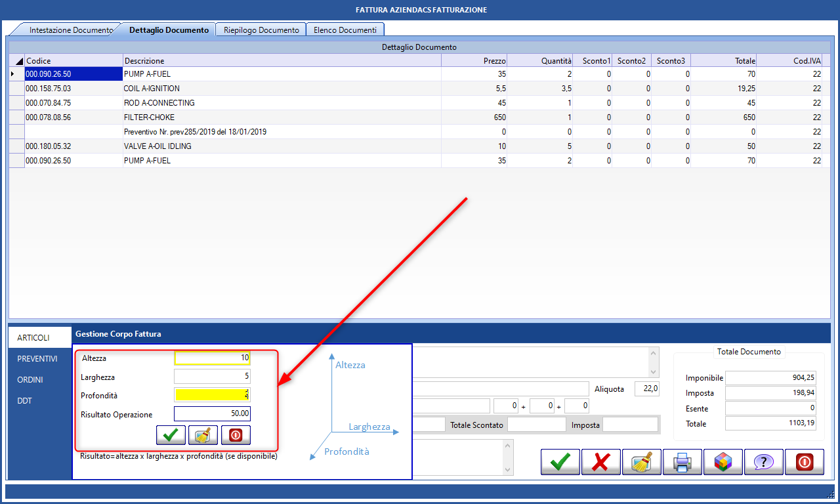Click the Altezza input field

212,358
